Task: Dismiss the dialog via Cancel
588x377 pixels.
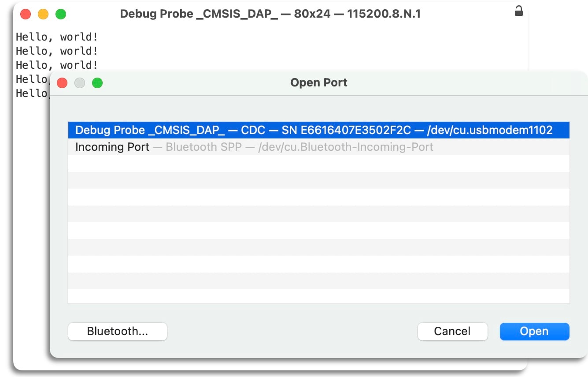Action: coord(452,331)
